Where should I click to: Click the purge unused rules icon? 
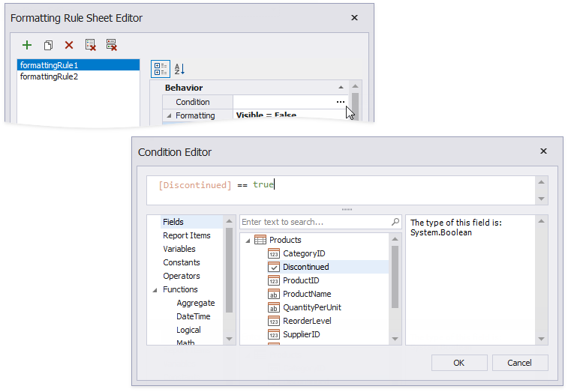click(112, 45)
